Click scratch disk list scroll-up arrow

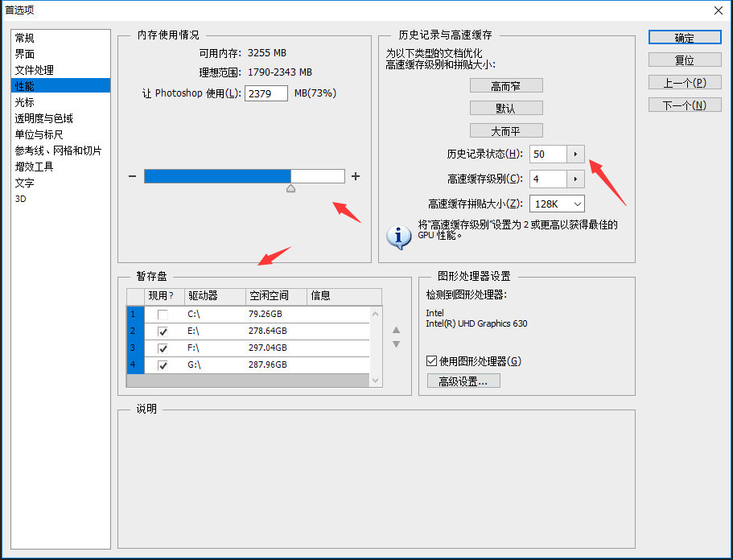point(376,314)
